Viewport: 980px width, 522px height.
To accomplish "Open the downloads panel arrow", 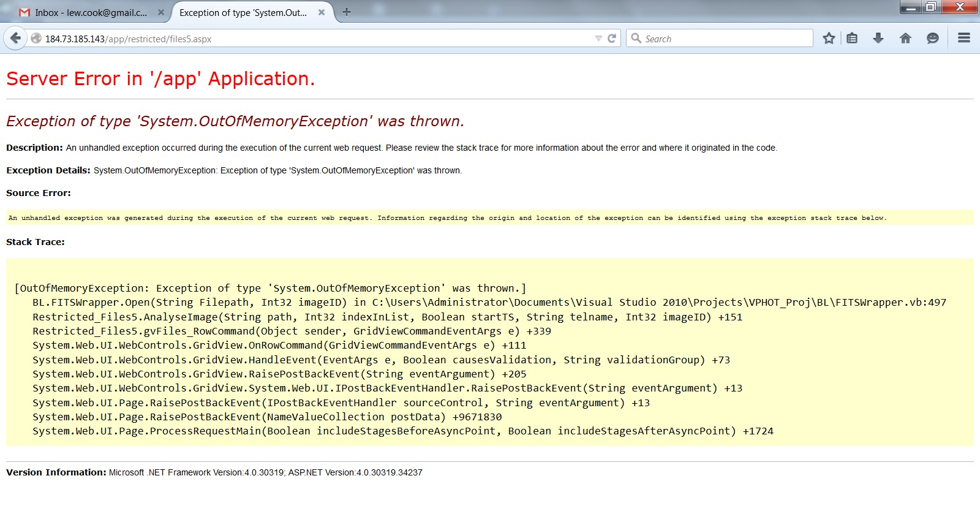I will click(x=878, y=38).
